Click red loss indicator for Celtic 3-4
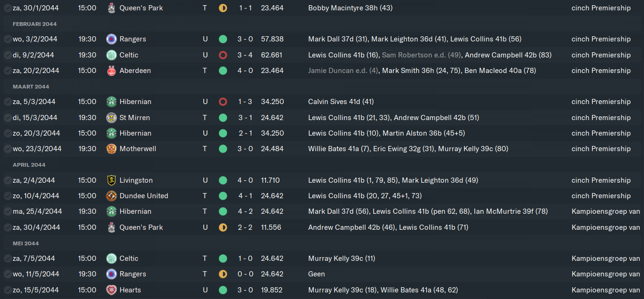 tap(223, 55)
